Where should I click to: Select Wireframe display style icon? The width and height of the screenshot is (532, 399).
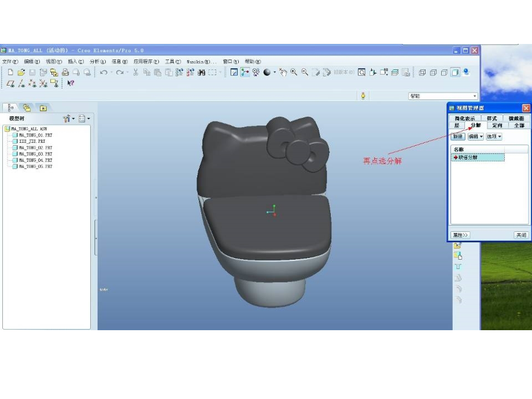pyautogui.click(x=422, y=72)
